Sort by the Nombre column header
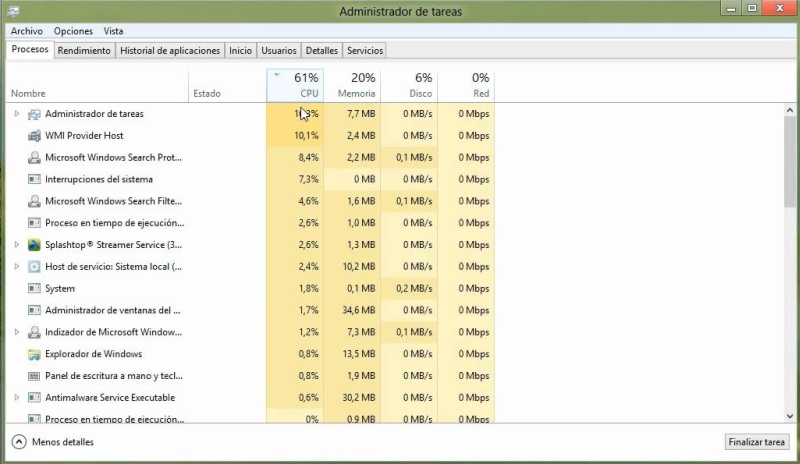 (x=99, y=86)
